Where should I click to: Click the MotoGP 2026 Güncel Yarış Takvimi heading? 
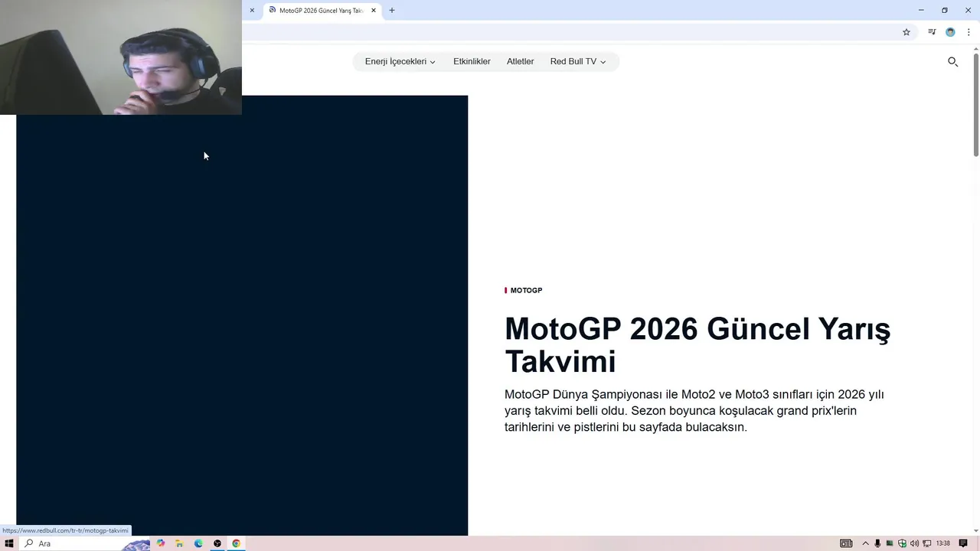pyautogui.click(x=697, y=345)
